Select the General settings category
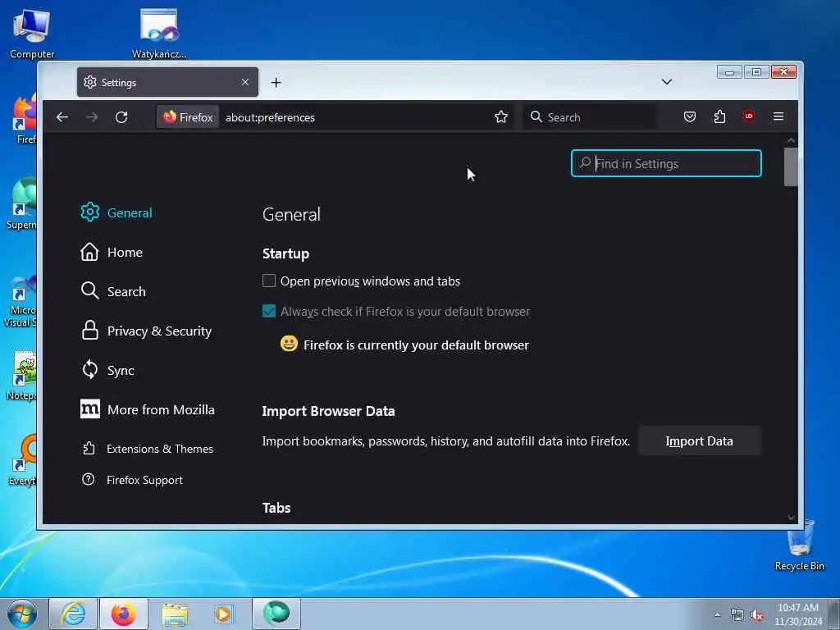The width and height of the screenshot is (840, 630). (x=116, y=212)
